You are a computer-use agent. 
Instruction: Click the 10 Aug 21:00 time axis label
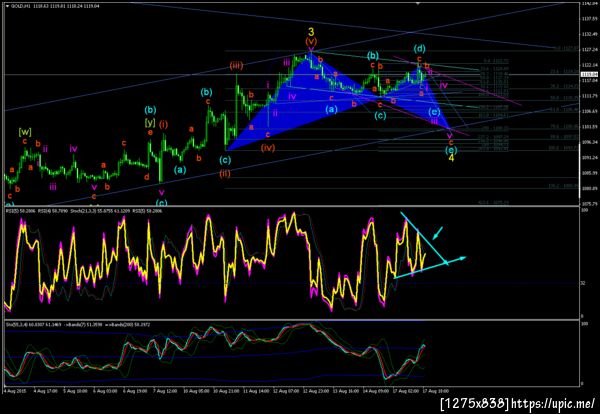[x=225, y=391]
